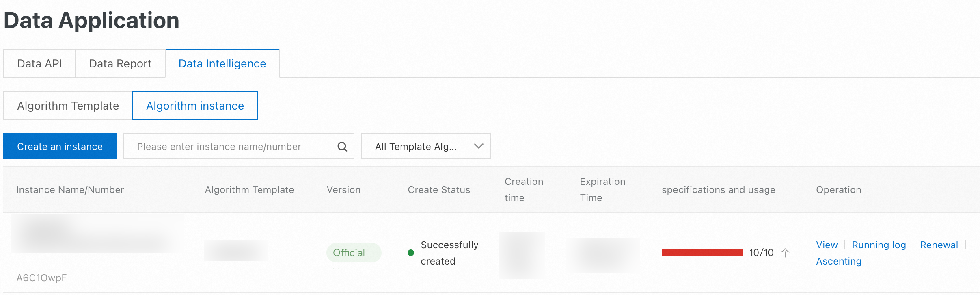The height and width of the screenshot is (295, 980).
Task: Open the All Template Algorithm dropdown
Action: (x=425, y=146)
